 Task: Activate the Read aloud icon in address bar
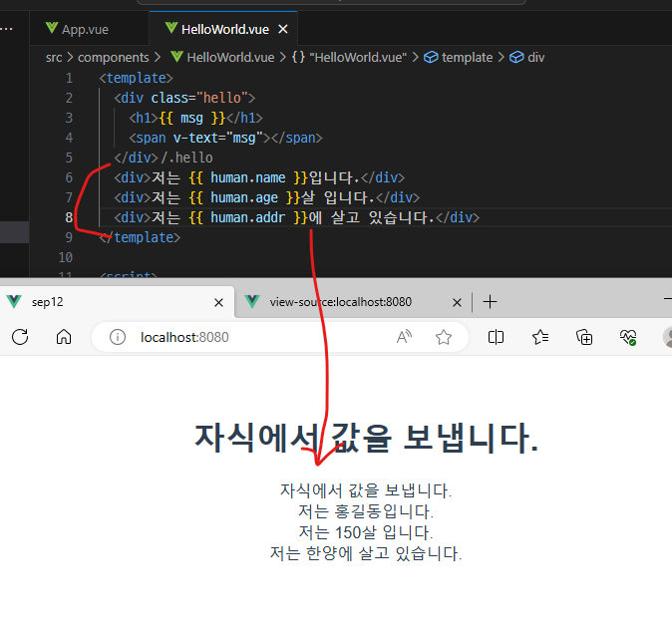[404, 337]
